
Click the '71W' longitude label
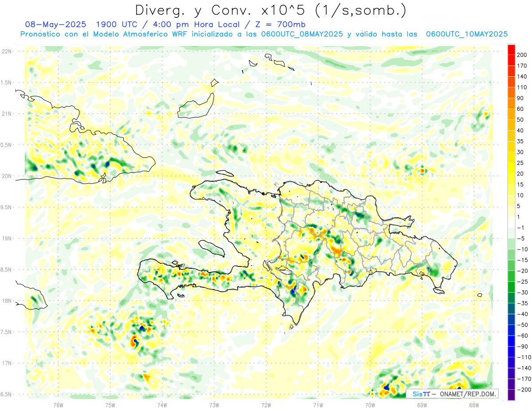[318, 404]
